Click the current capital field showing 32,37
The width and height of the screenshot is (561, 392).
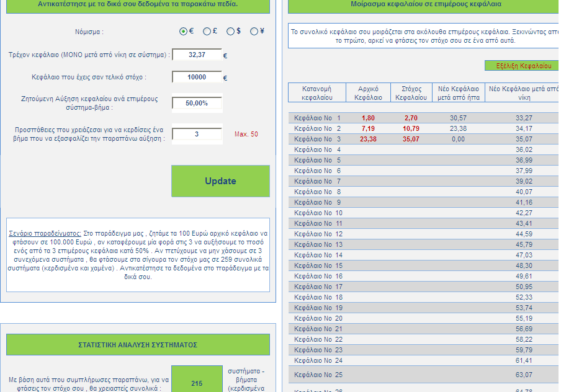(197, 55)
